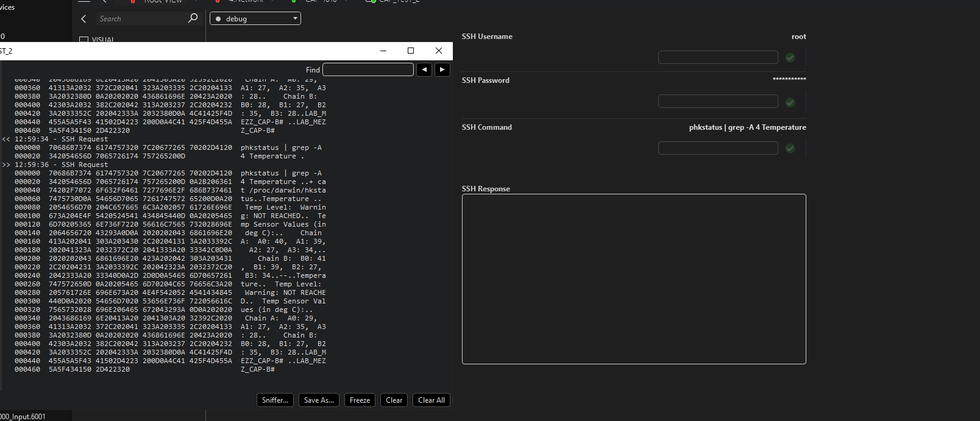980x421 pixels.
Task: Click the Clear All button
Action: click(431, 400)
